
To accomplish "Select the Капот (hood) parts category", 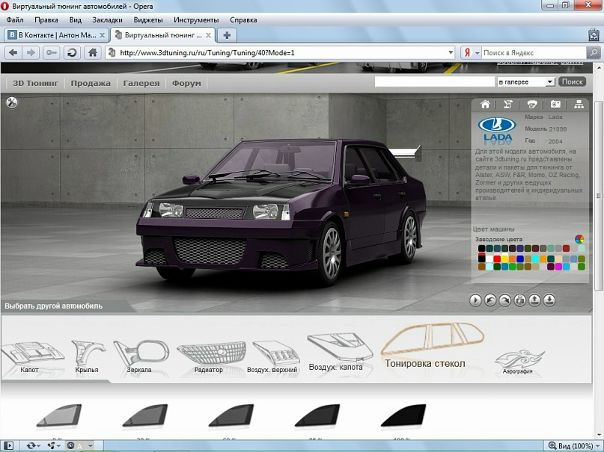I will (x=30, y=355).
